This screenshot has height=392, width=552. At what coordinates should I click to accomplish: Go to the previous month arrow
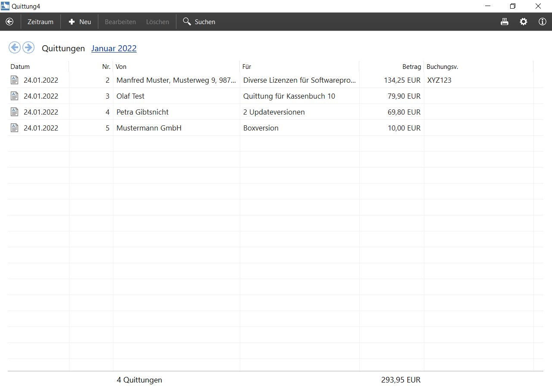point(15,47)
